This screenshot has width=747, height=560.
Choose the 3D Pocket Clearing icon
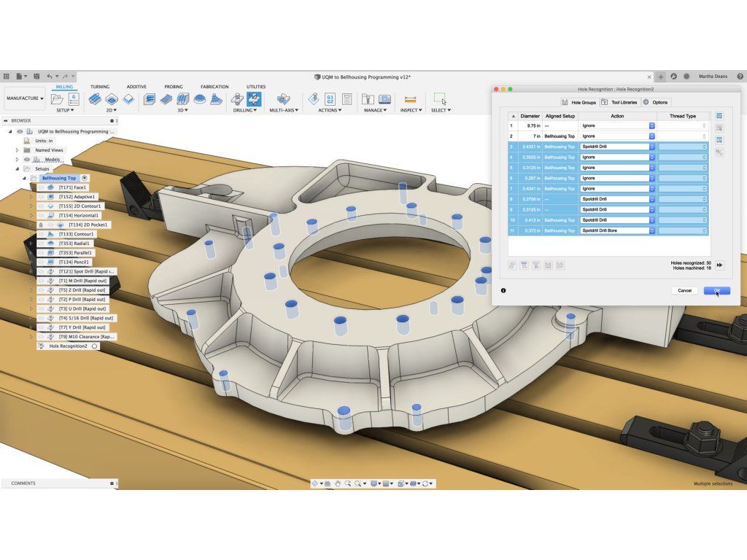166,99
